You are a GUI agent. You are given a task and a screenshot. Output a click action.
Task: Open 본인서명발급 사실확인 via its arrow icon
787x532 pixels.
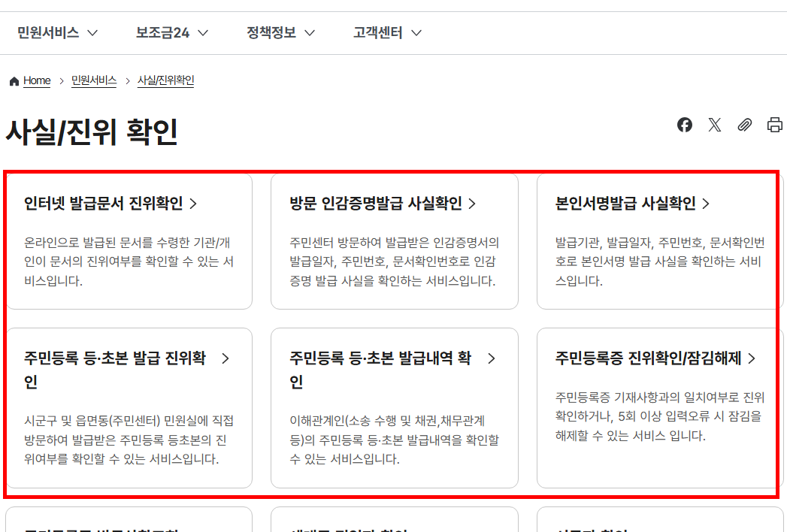click(x=707, y=204)
